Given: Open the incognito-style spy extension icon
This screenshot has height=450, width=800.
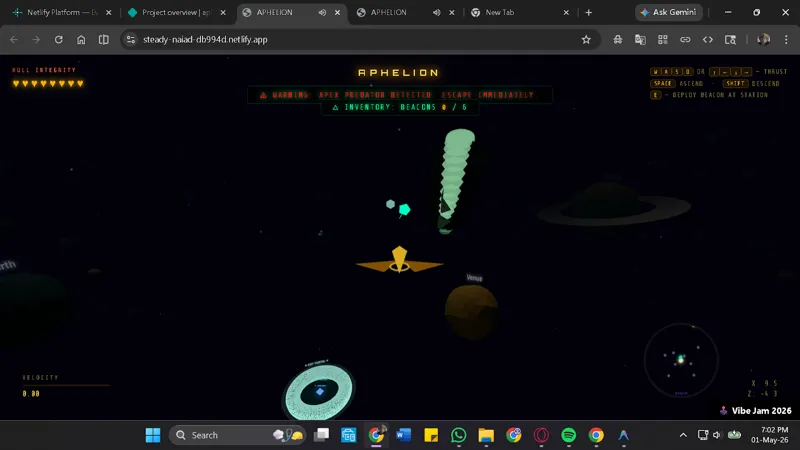Looking at the screenshot, I should [x=618, y=39].
